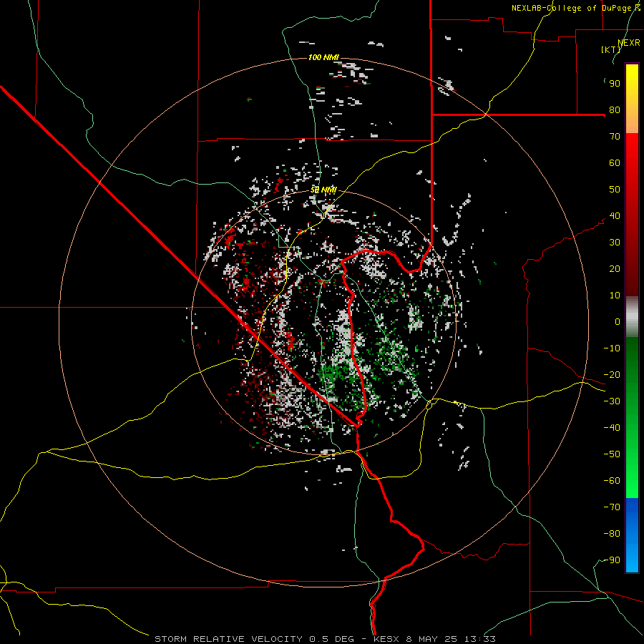Click the yellow-orange top segment of velocity scale
644x644 pixels.
point(632,99)
